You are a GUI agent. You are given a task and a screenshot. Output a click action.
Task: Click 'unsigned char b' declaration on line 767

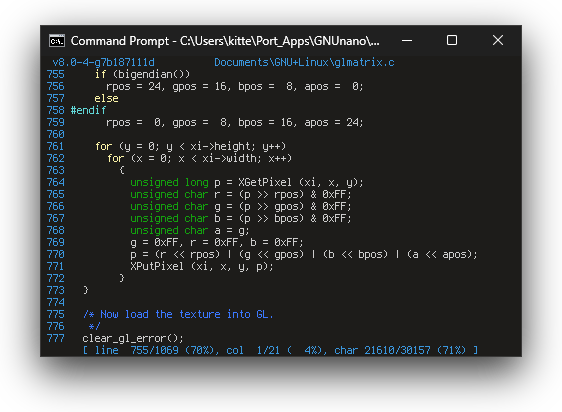pyautogui.click(x=240, y=218)
